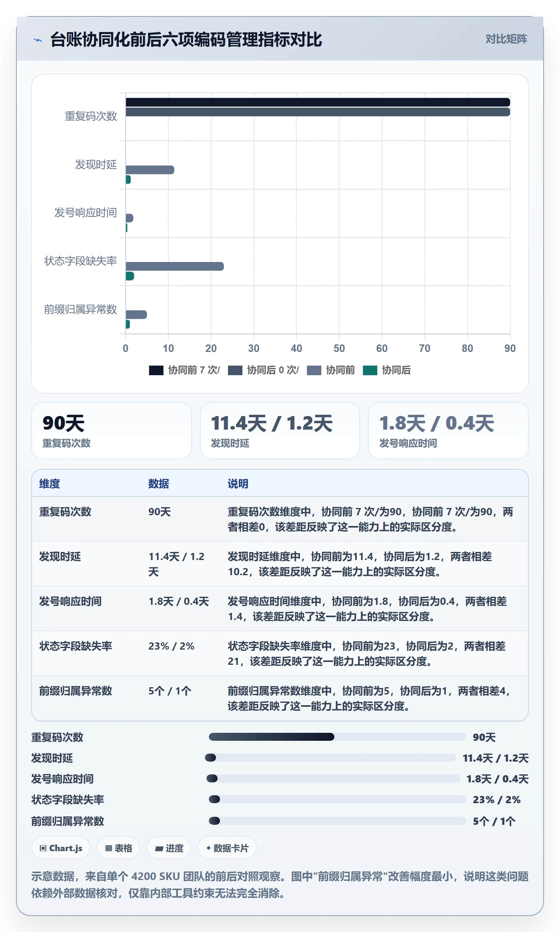Click the 发现时延 progress bar

pyautogui.click(x=330, y=758)
